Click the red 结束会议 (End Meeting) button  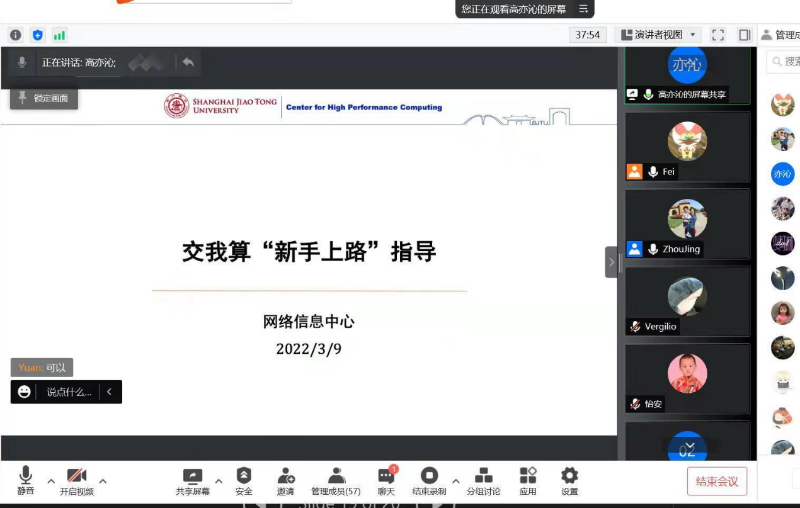pos(717,481)
